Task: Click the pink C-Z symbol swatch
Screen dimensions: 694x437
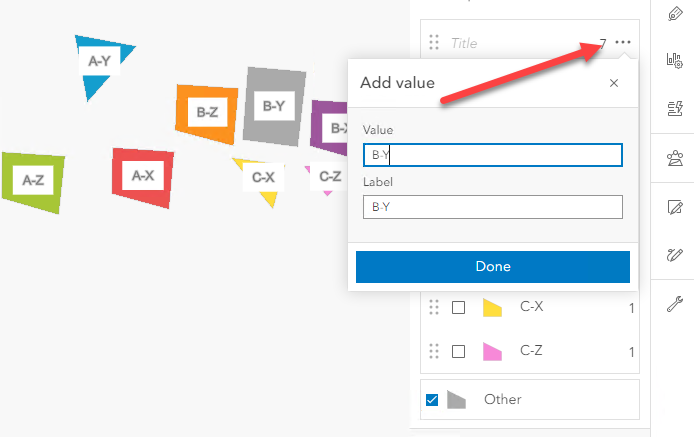Action: click(x=492, y=352)
